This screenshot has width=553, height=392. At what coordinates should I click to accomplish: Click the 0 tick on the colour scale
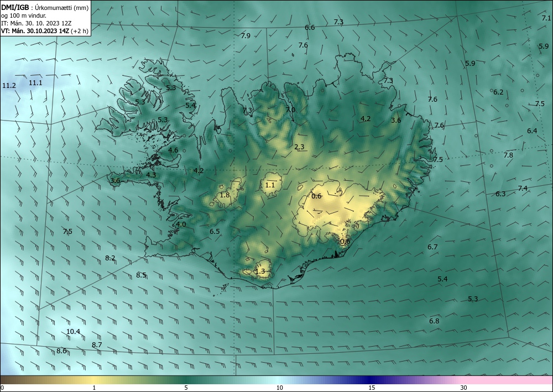(x=2, y=388)
